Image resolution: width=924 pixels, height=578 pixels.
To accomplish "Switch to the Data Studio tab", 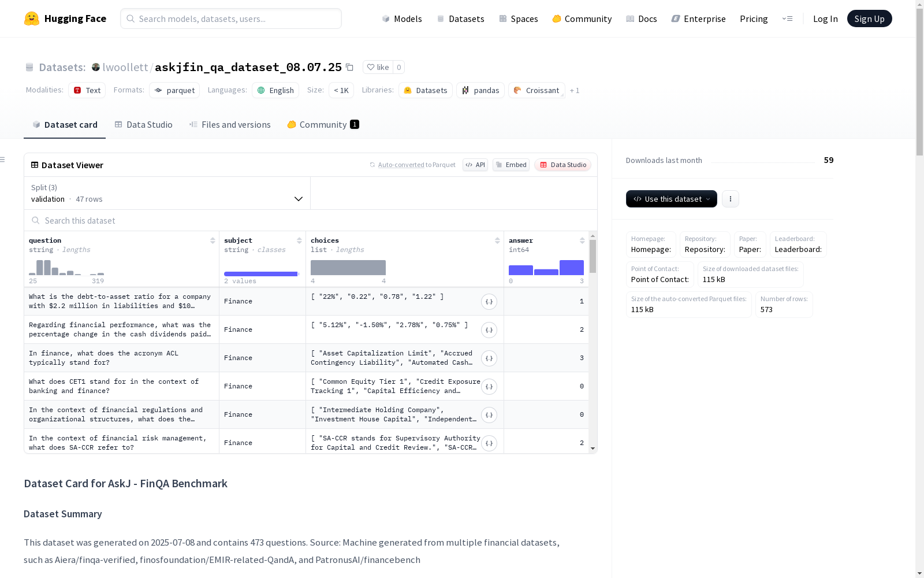I will pos(144,124).
